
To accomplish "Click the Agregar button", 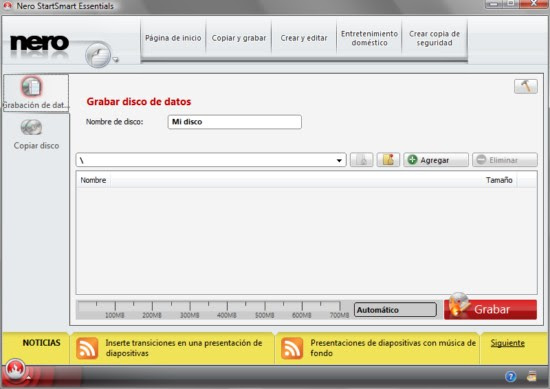I will click(436, 160).
